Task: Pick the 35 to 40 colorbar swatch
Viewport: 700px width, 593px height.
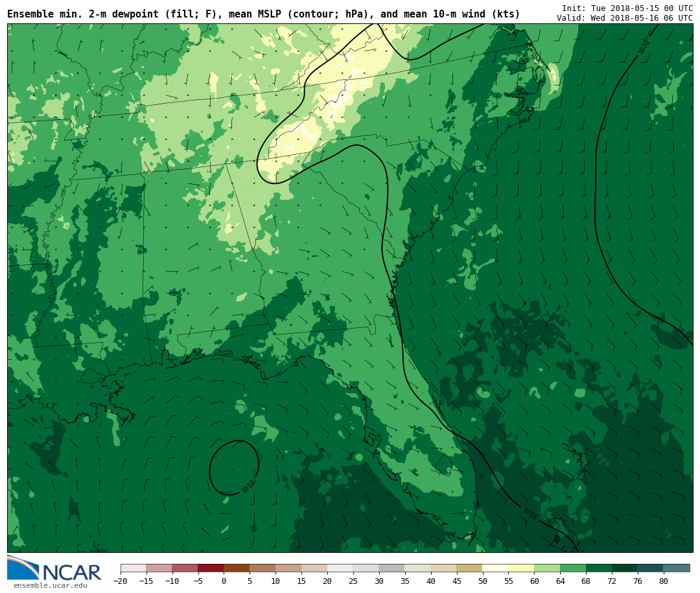Action: click(x=418, y=568)
